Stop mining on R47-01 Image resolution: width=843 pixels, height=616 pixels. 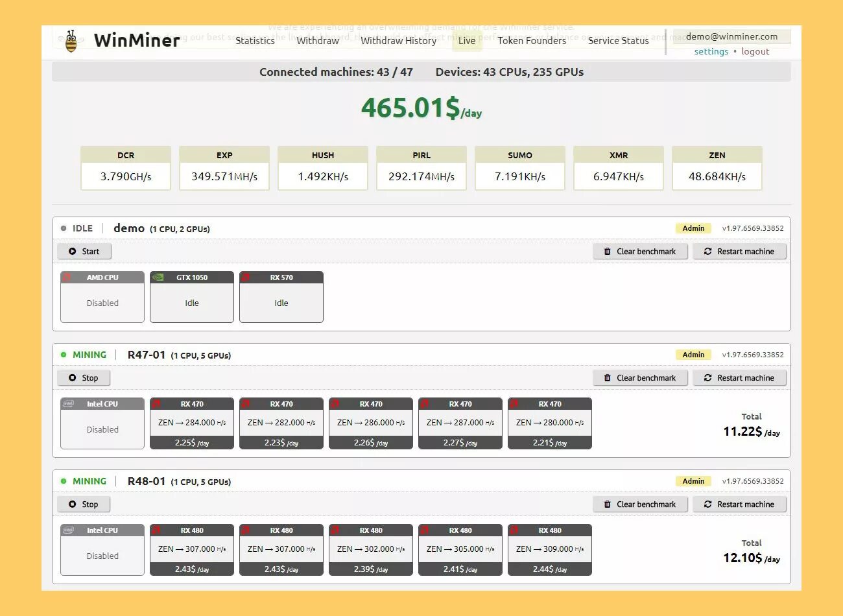84,377
